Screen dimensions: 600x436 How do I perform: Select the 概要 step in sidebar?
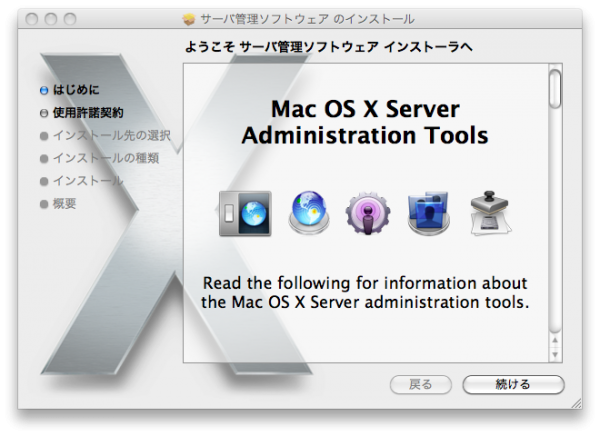point(58,204)
